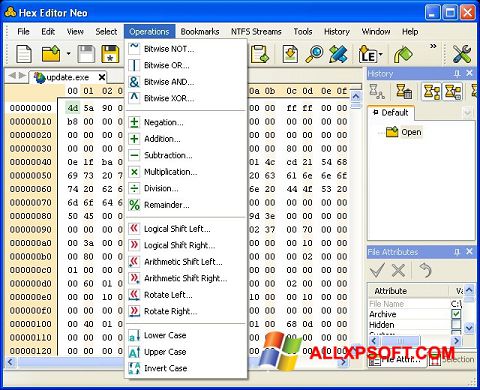Select the Addition operation

[186, 139]
